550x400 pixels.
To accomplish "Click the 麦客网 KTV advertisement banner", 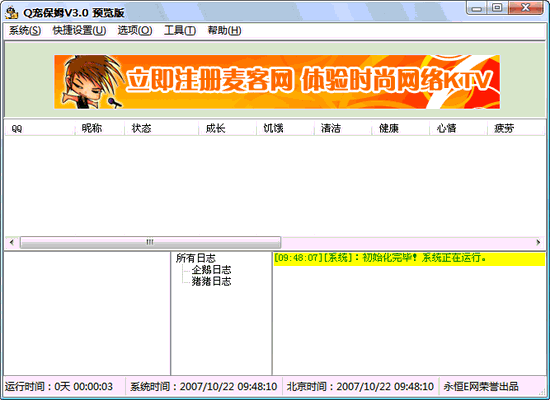I will coord(277,81).
